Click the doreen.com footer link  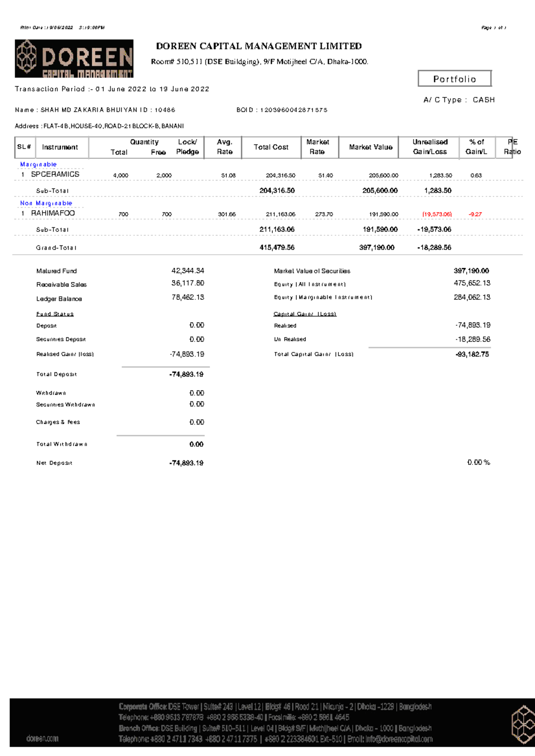click(x=42, y=738)
